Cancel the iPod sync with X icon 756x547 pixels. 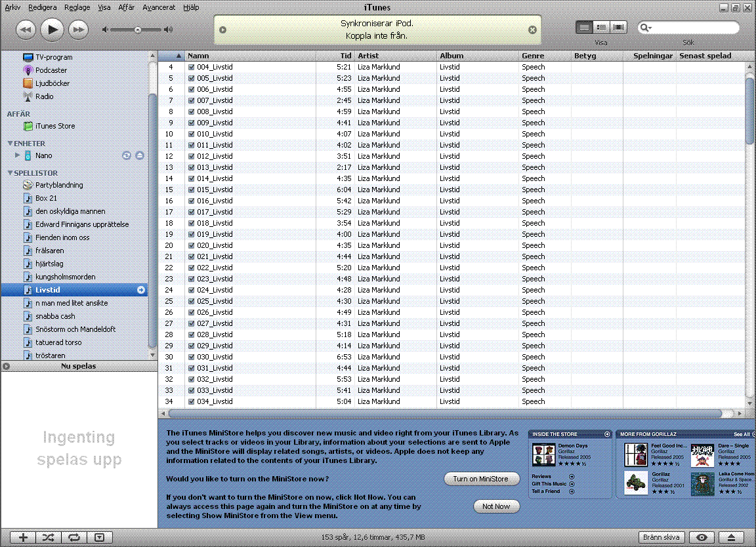pyautogui.click(x=532, y=30)
